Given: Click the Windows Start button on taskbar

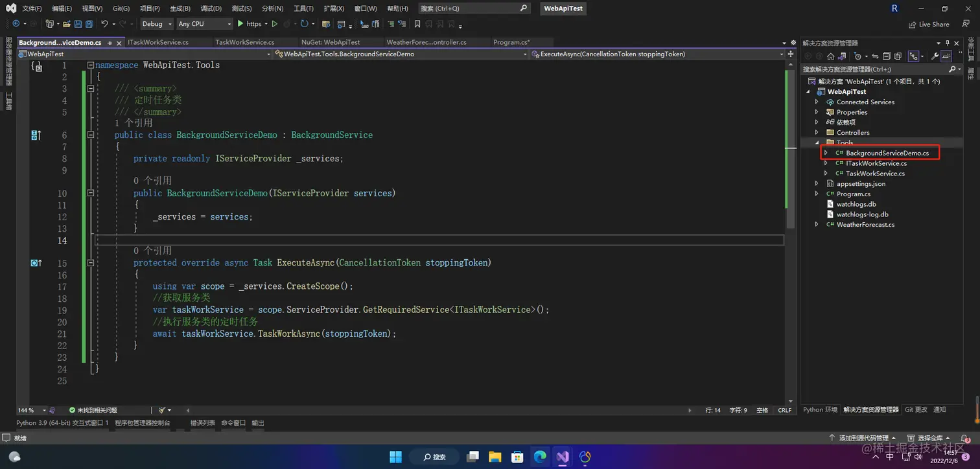Looking at the screenshot, I should coord(395,457).
